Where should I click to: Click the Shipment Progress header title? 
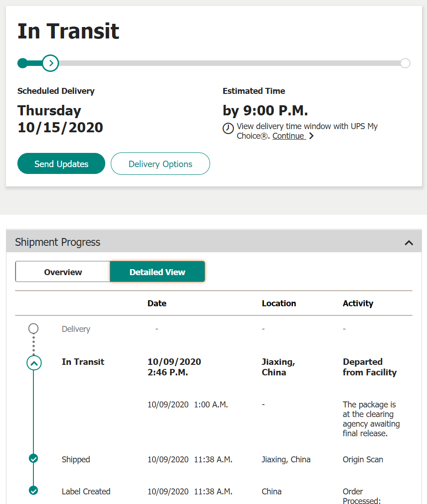[x=58, y=242]
